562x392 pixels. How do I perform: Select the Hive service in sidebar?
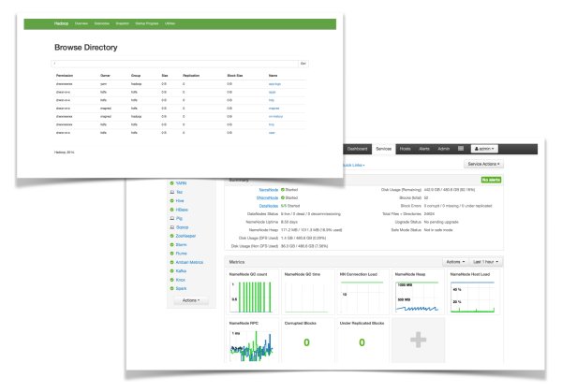[180, 201]
